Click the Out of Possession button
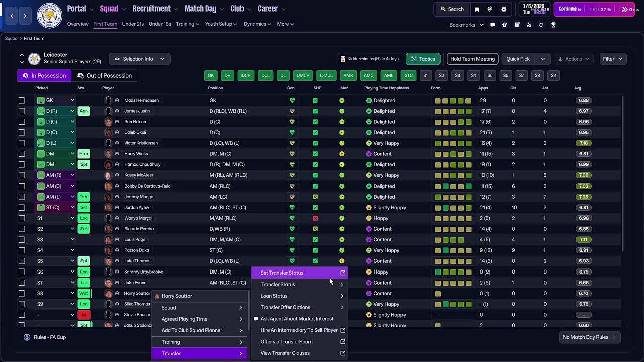The height and width of the screenshot is (362, 644). (105, 76)
